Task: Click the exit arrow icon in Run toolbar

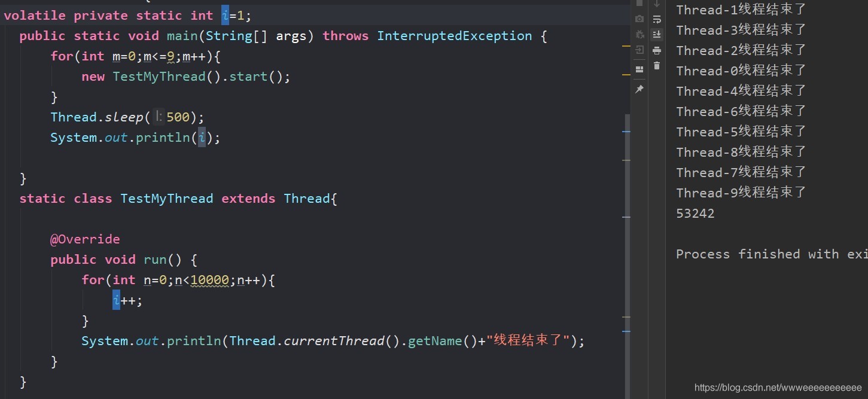Action: tap(639, 50)
